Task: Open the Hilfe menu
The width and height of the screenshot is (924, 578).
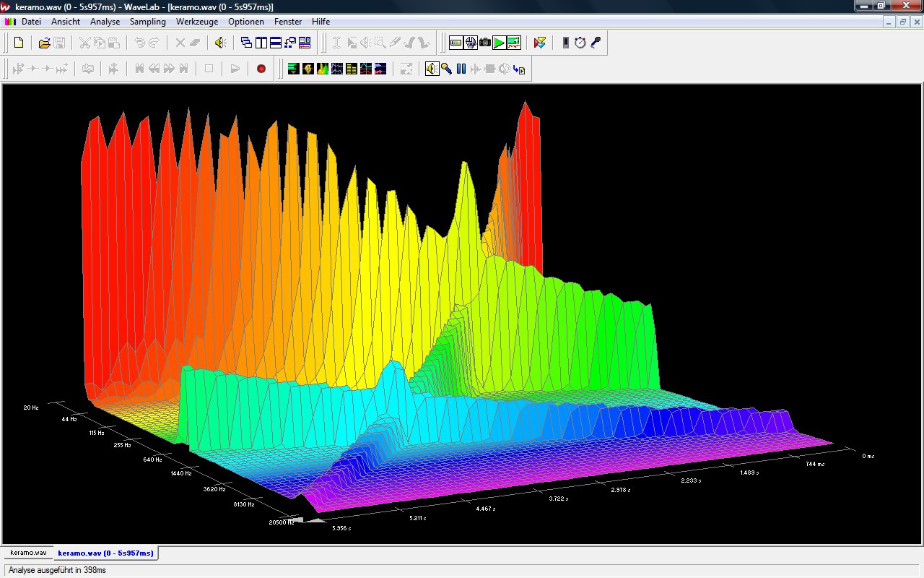Action: pyautogui.click(x=321, y=22)
